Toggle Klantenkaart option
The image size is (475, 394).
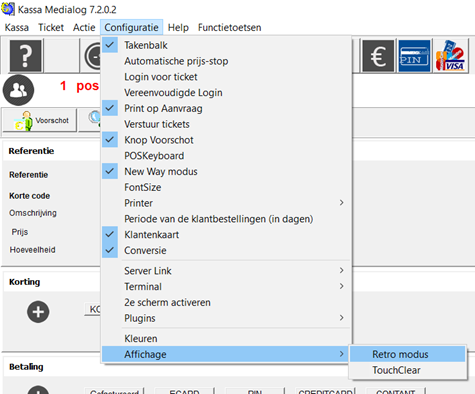[226, 234]
